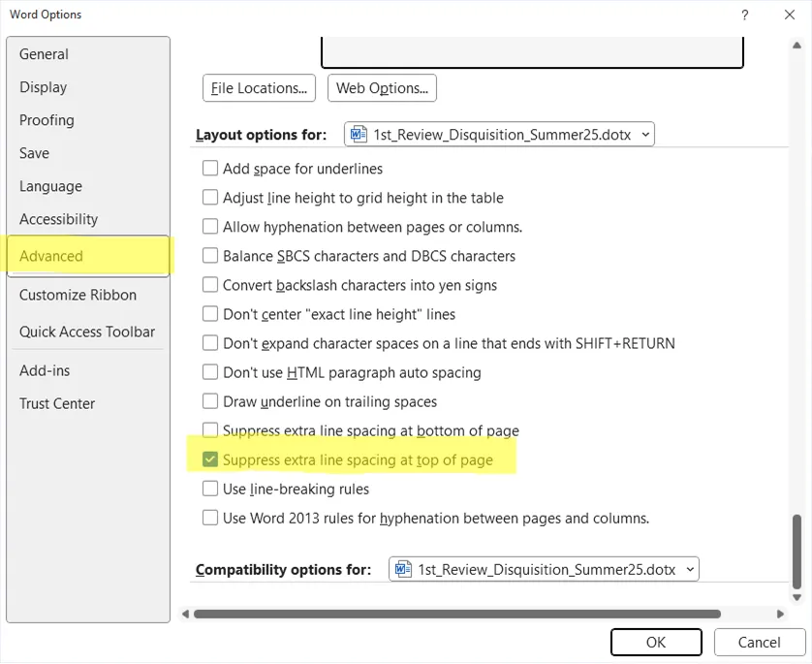Screen dimensions: 812x664
Task: Close the Word Options dialog
Action: [x=790, y=15]
